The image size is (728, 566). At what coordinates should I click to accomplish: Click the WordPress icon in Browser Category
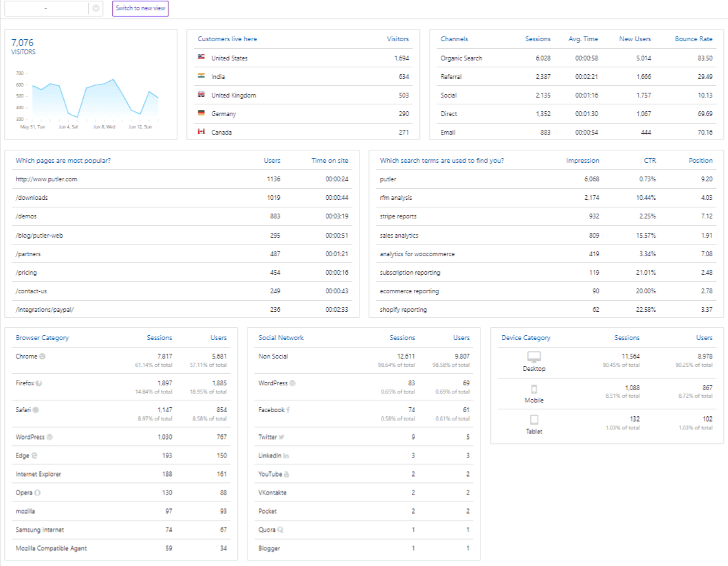49,437
